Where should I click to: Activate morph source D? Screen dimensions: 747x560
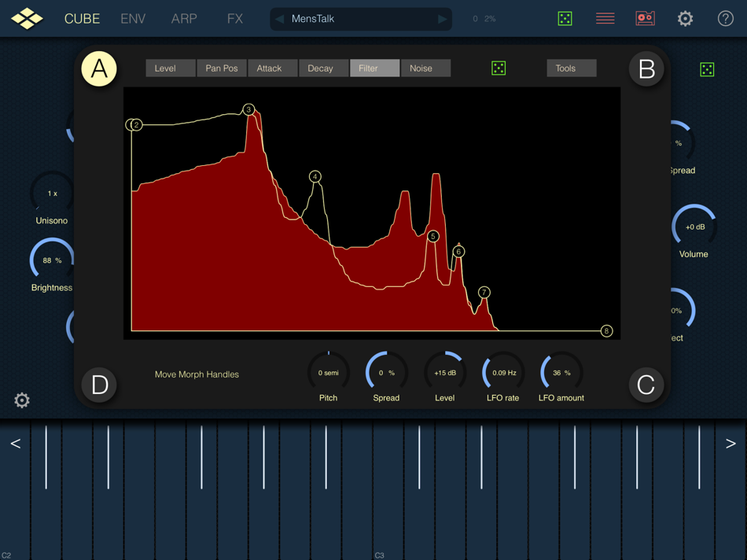(x=99, y=385)
